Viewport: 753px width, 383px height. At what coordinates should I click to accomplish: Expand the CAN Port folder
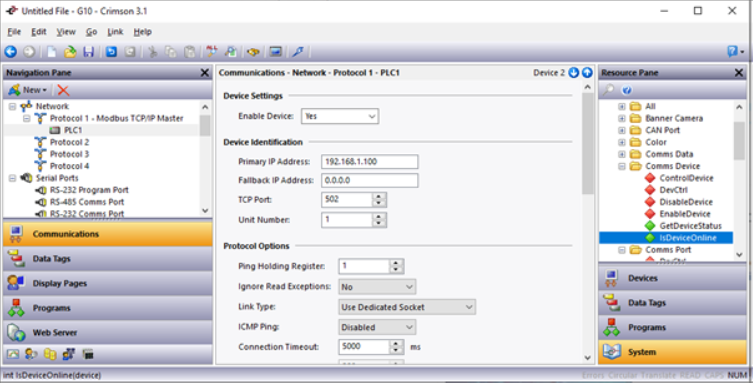pyautogui.click(x=621, y=131)
